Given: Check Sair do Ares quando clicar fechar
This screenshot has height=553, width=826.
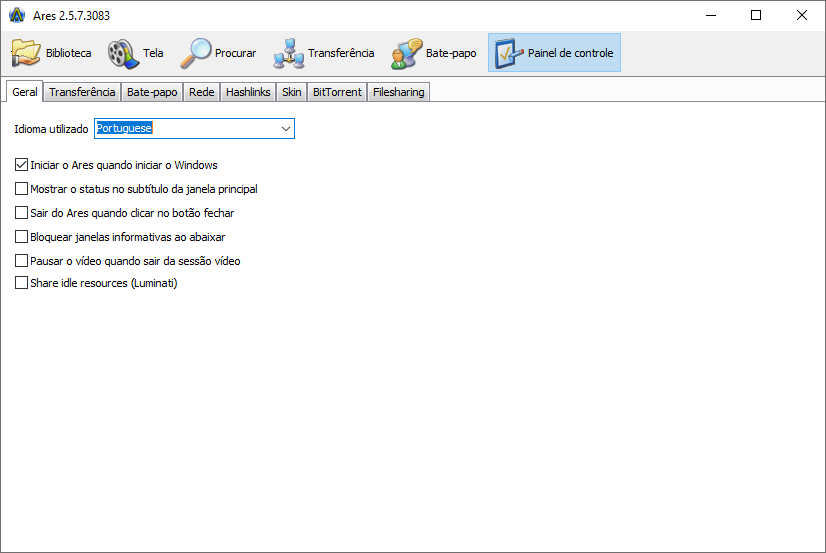Looking at the screenshot, I should click(22, 213).
